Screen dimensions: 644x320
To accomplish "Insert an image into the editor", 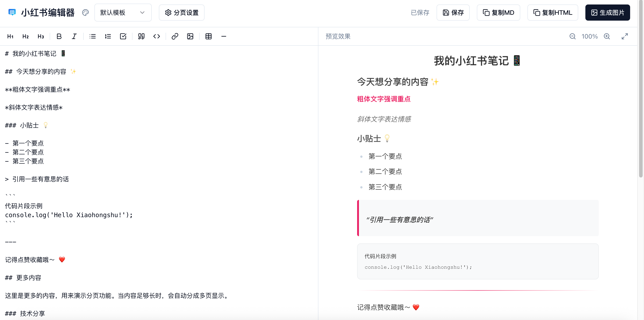I will tap(190, 37).
